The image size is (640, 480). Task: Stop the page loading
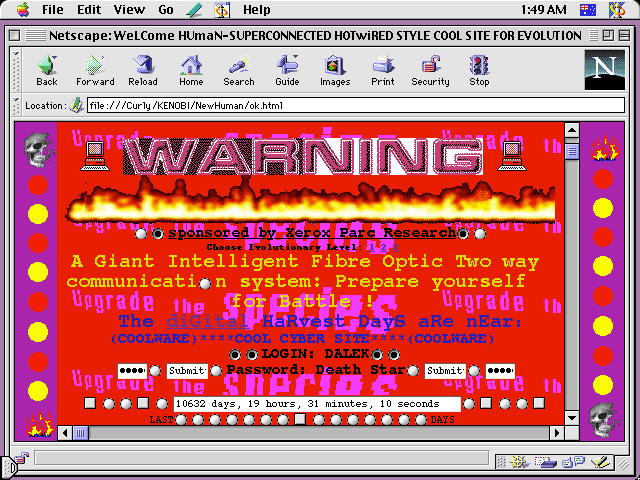[x=479, y=70]
